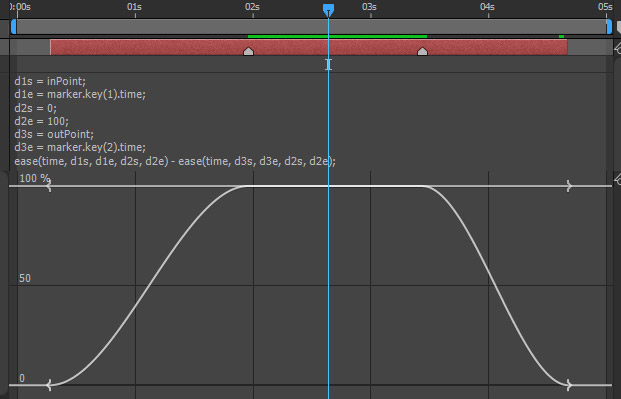Click the graph curve's flat top segment
This screenshot has width=621, height=399.
[x=337, y=186]
